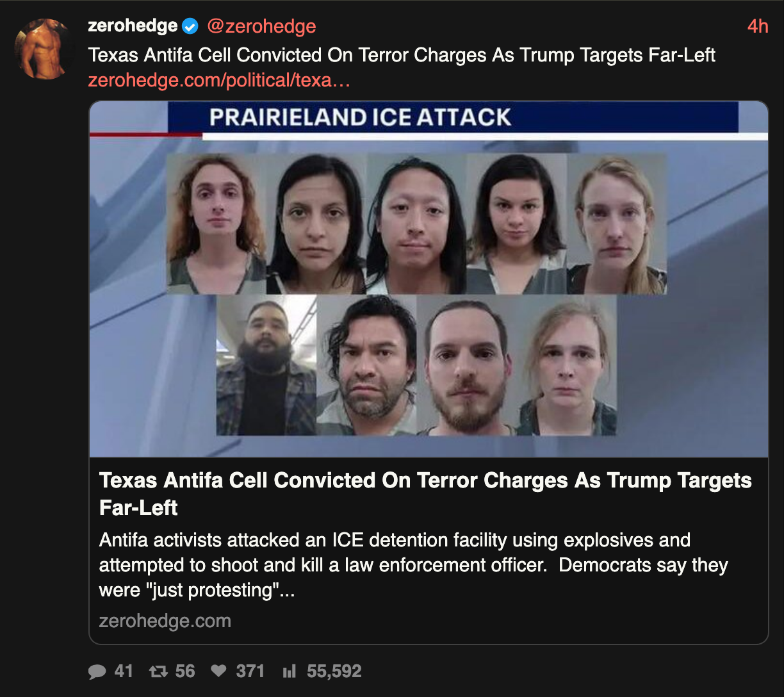Click the reply speech bubble icon
Image resolution: width=784 pixels, height=697 pixels.
(97, 671)
